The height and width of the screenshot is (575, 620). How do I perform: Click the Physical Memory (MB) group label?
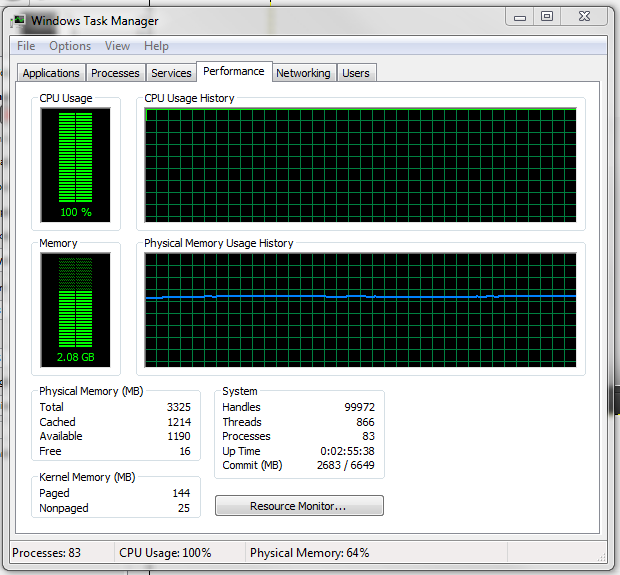91,391
